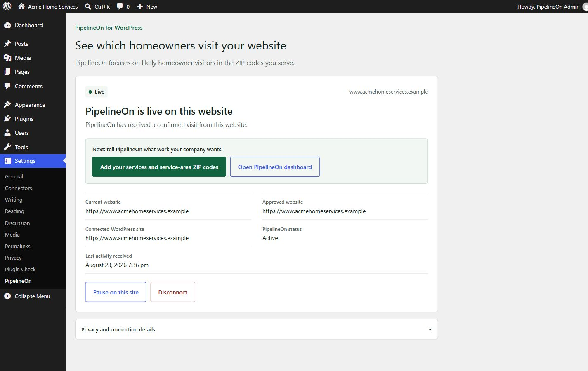Click the search magnifier icon
The image size is (588, 371).
88,7
